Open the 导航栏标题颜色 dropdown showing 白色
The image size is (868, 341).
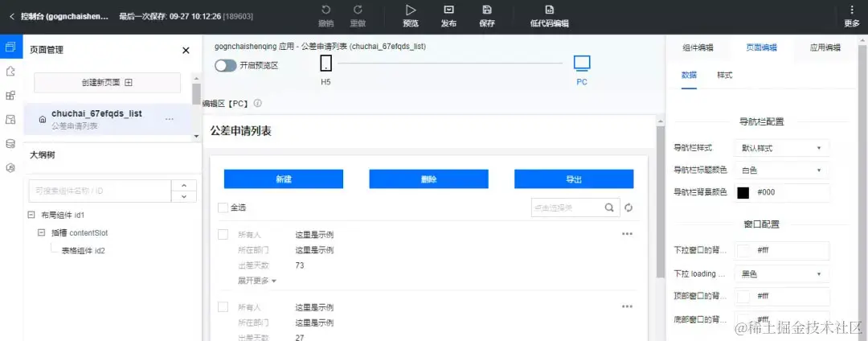pos(782,170)
